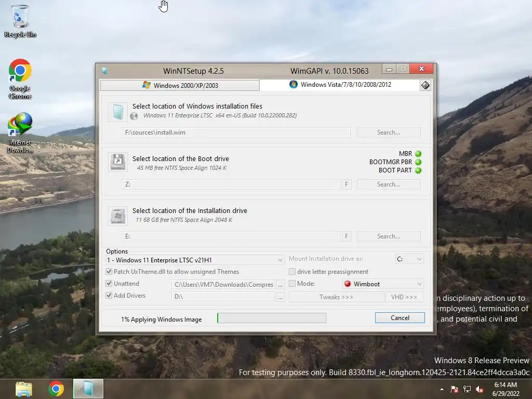The image size is (532, 399).
Task: Click the installation files folder icon
Action: [118, 112]
